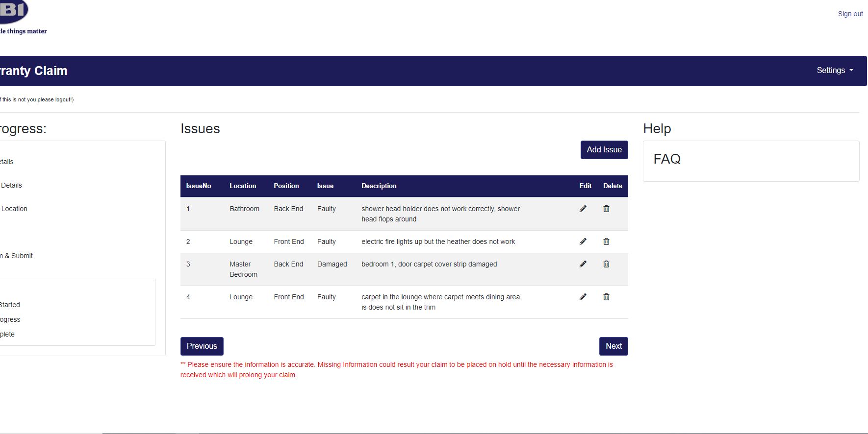Click the 'Issues' section heading
The width and height of the screenshot is (868, 434).
pos(200,129)
